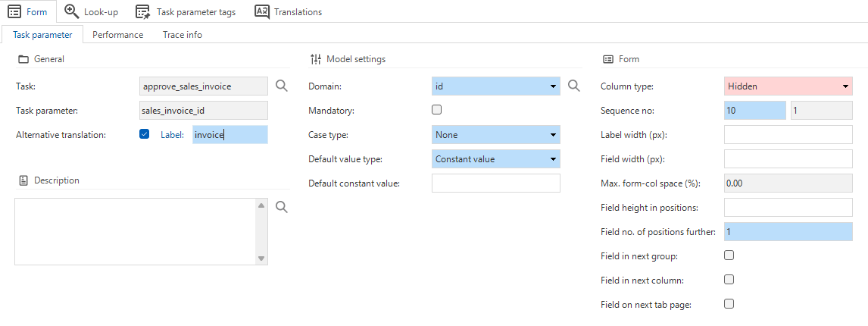Screen dimensions: 868x326
Task: Open the Default value type dropdown
Action: (x=496, y=158)
